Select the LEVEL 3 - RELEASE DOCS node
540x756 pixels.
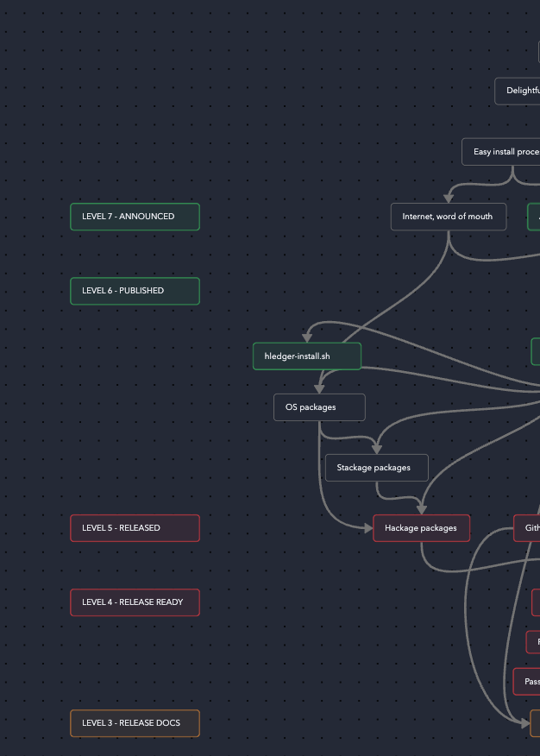coord(135,723)
